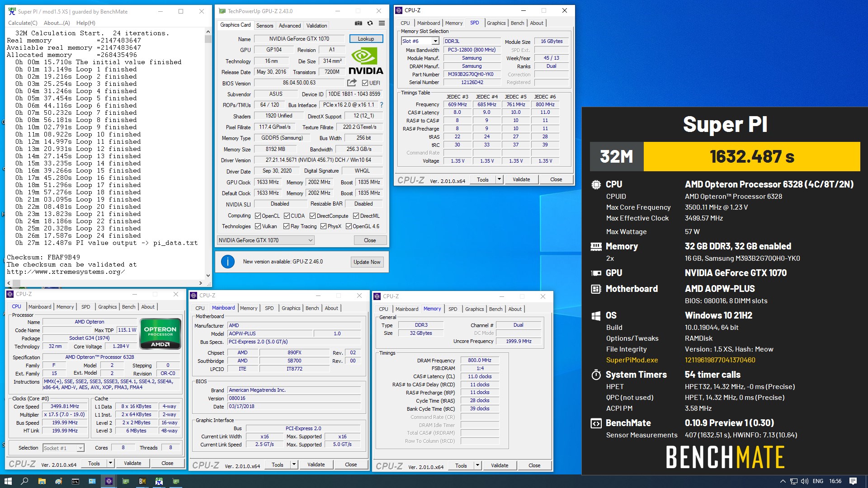Toggle the DirectML checkbox

point(356,216)
